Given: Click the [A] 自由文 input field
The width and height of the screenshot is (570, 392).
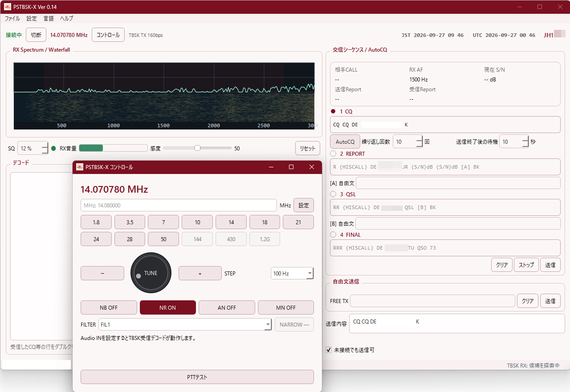Looking at the screenshot, I should pyautogui.click(x=458, y=183).
